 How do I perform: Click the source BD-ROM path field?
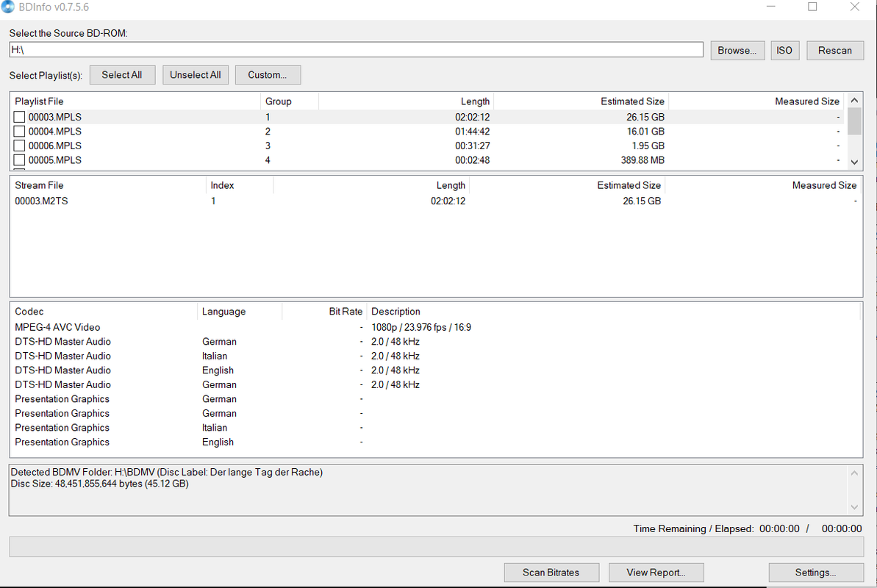356,50
